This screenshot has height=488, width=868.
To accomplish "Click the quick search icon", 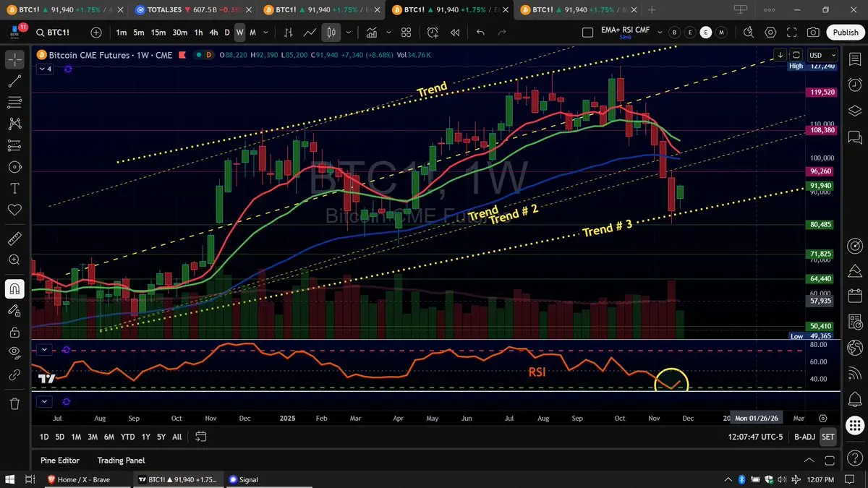I will pos(748,33).
